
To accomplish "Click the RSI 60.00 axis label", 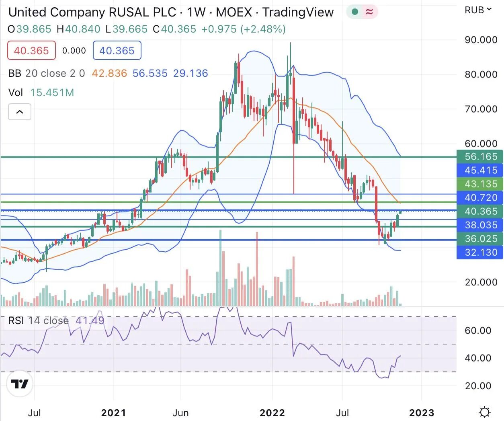I will coord(478,330).
